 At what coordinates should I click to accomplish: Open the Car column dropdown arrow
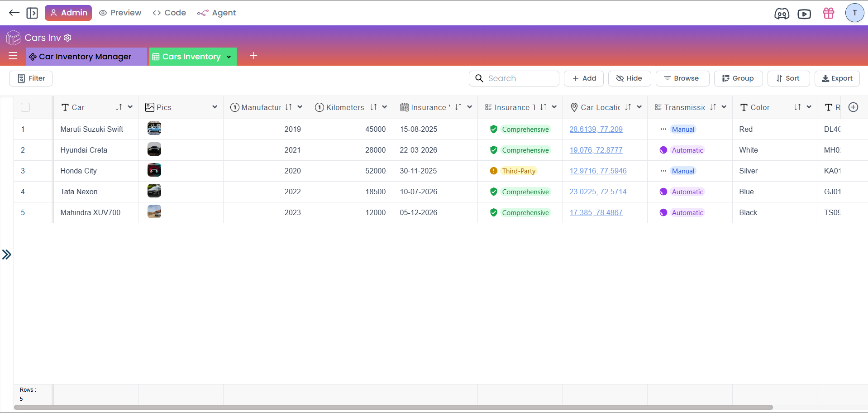[x=130, y=107]
